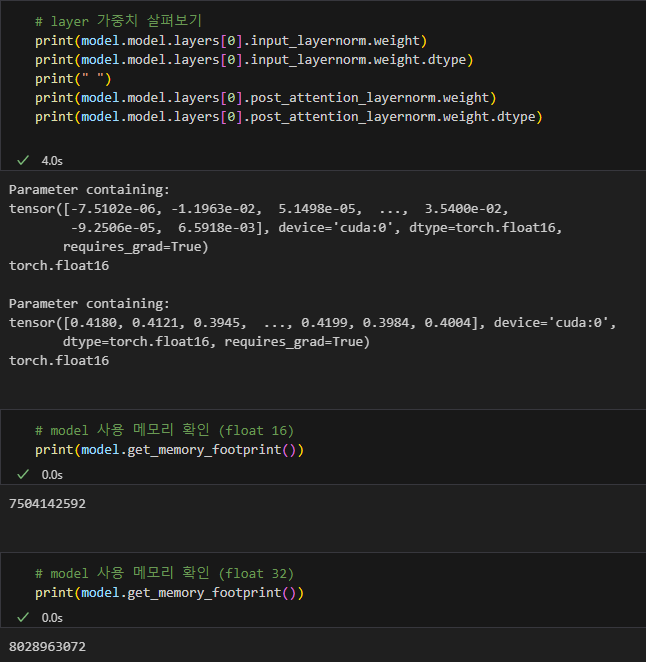Click the output value 7504142592
The width and height of the screenshot is (646, 662).
point(47,504)
